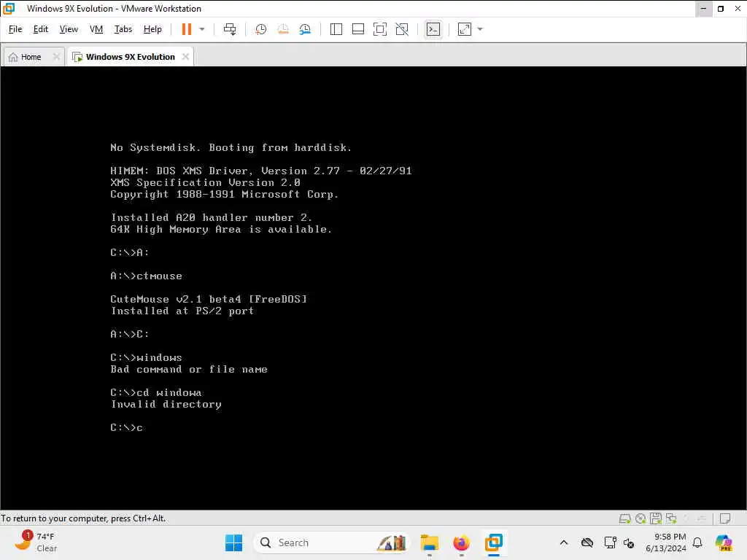Click the 'To return to your computer' status text

coord(83,518)
